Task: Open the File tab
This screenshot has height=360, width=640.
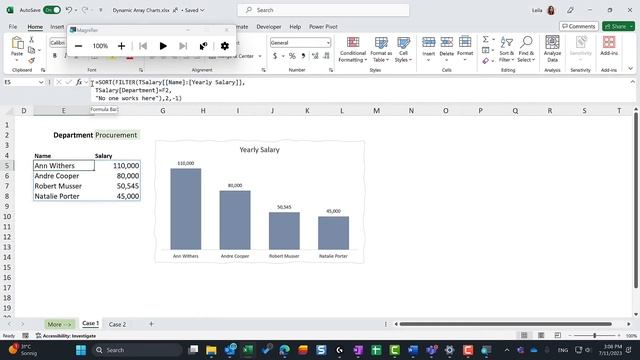Action: [x=13, y=27]
